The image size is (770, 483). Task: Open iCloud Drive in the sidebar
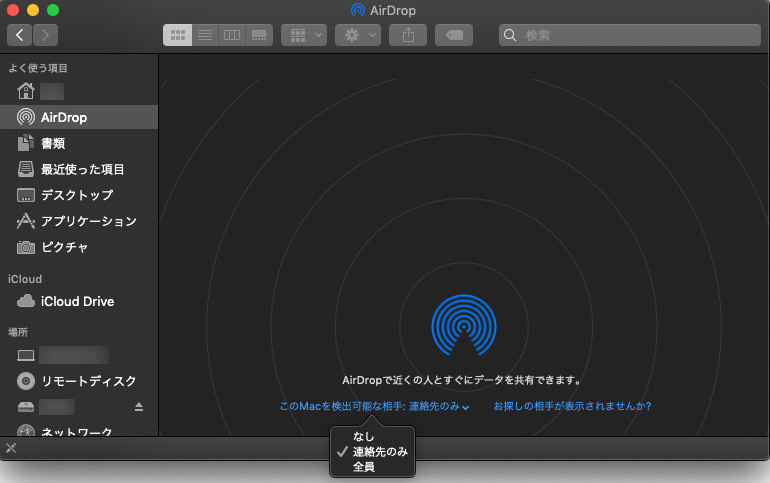pos(79,301)
